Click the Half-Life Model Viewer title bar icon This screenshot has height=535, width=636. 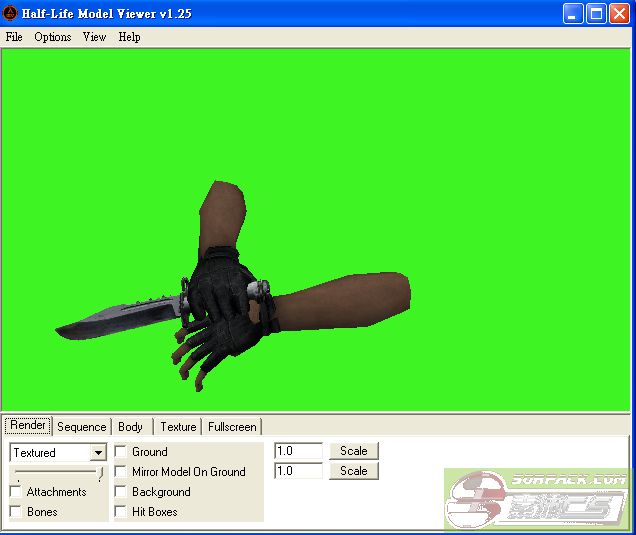11,13
